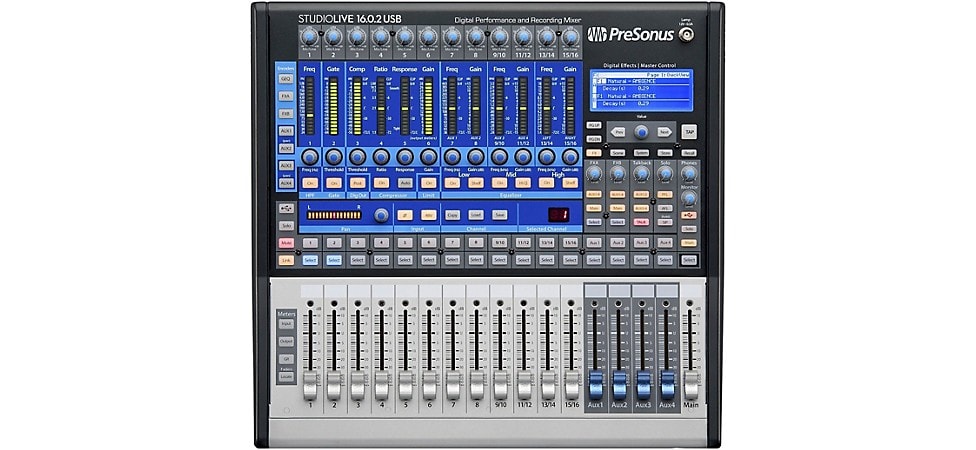Open the FX menu under the display

click(x=594, y=152)
